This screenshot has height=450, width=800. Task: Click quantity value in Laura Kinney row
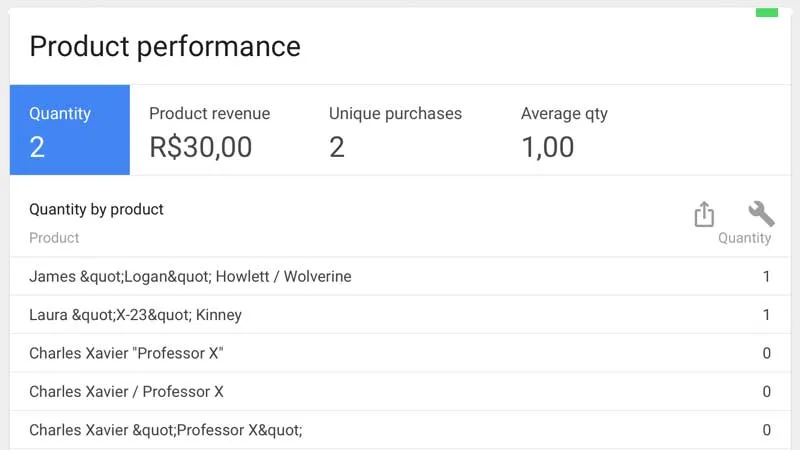[x=766, y=315]
